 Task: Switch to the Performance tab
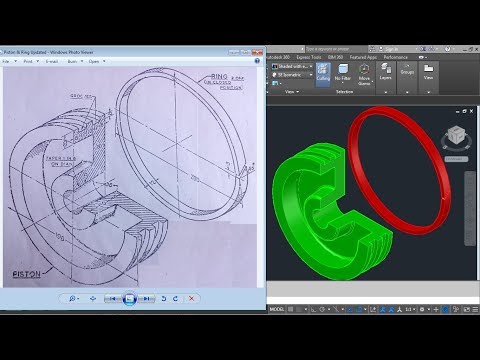click(x=396, y=57)
